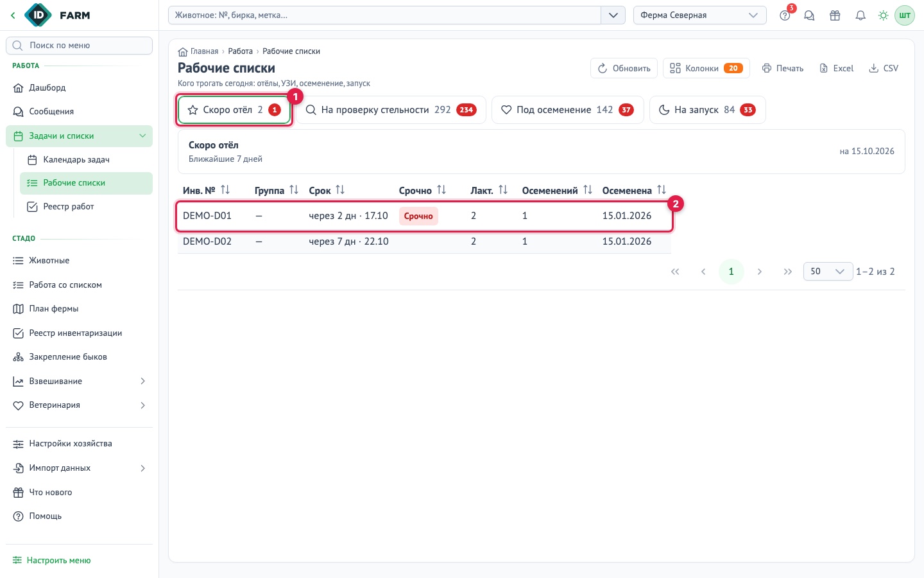Expand the Импорт данных submenu
The image size is (924, 578).
(x=142, y=468)
